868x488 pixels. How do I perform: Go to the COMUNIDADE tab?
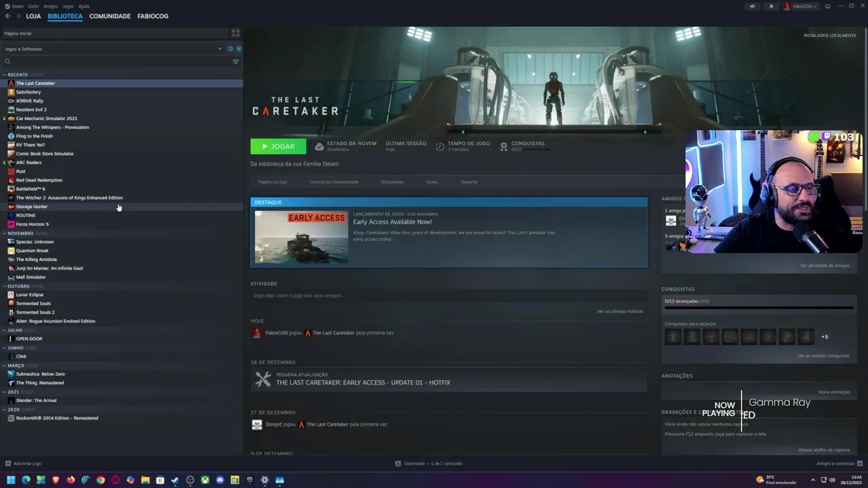point(110,16)
